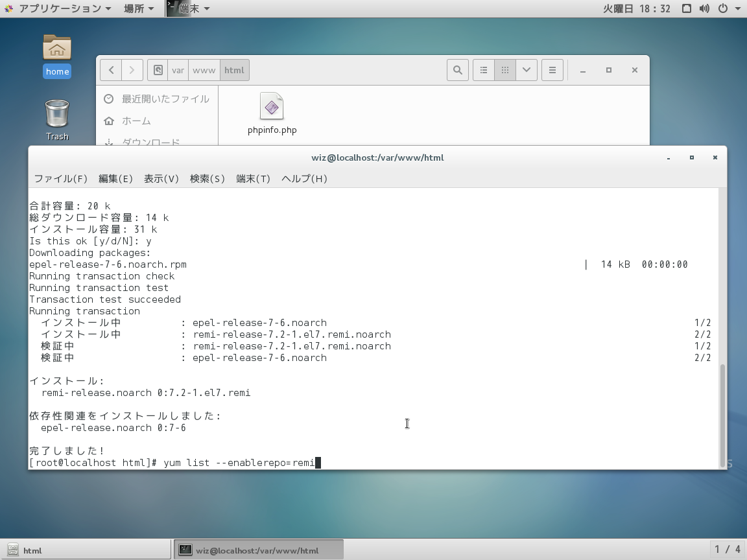
Task: Switch to terminal window in taskbar
Action: [259, 550]
